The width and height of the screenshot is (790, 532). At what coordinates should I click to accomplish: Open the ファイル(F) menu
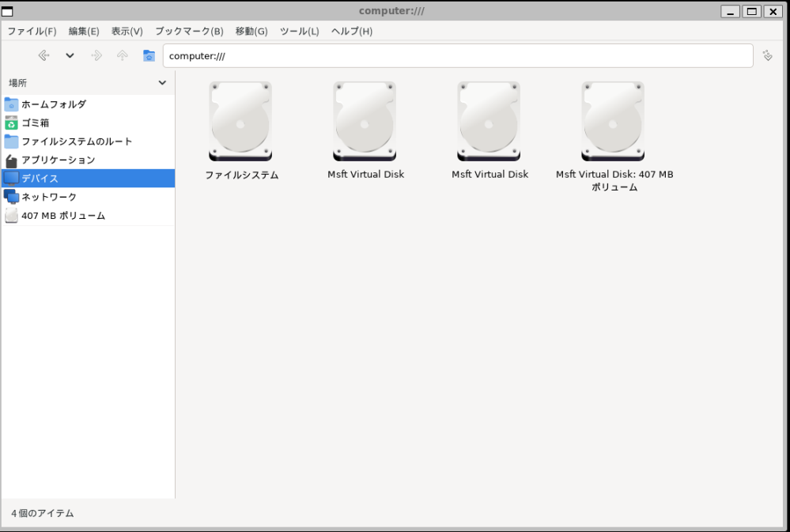32,31
